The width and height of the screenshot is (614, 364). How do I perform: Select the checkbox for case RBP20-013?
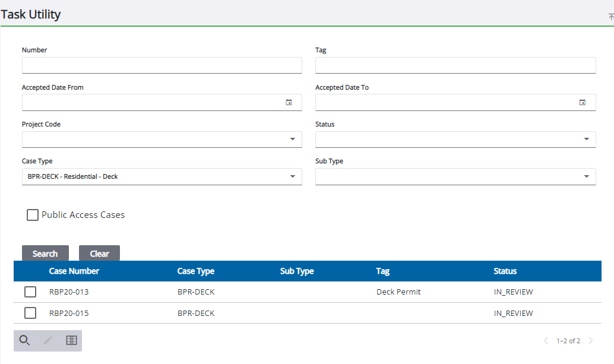tap(30, 292)
